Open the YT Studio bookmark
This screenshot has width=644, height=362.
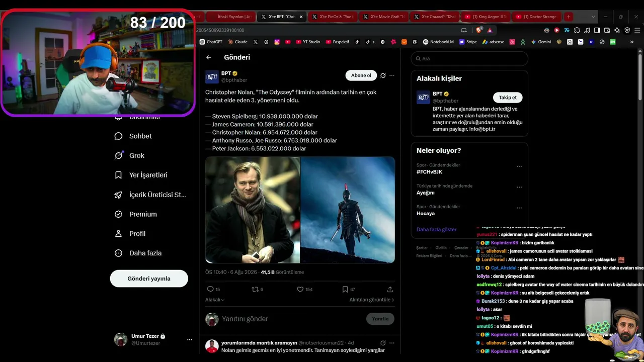[x=308, y=42]
